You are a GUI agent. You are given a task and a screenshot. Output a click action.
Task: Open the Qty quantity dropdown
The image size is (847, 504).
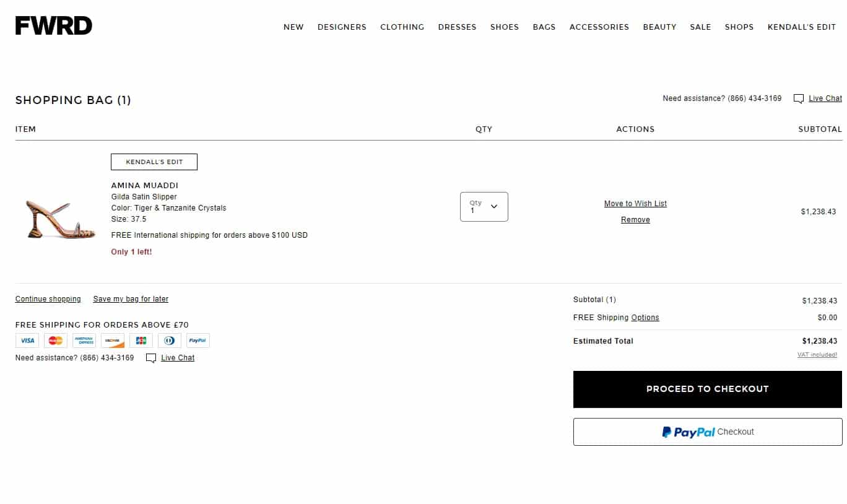[x=484, y=206]
